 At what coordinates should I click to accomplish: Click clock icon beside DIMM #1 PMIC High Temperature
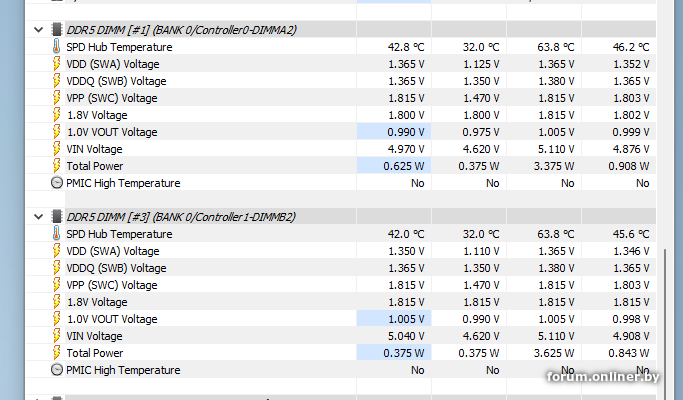tap(57, 183)
